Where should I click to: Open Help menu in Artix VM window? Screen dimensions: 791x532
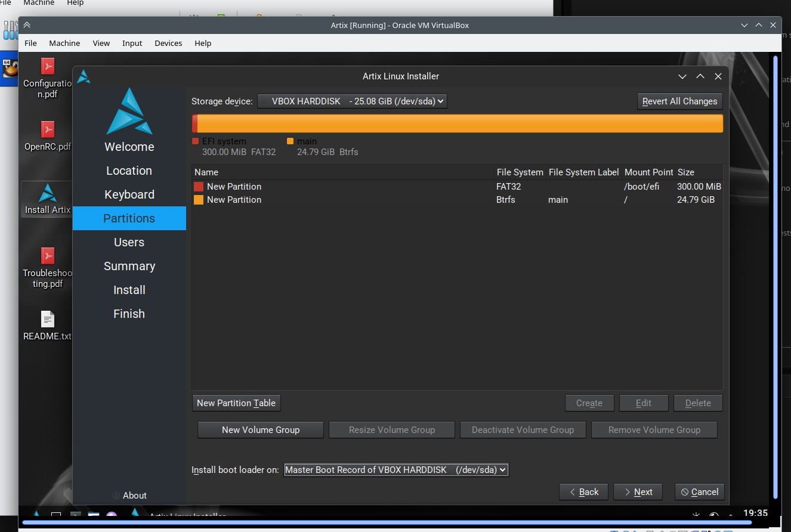[x=203, y=43]
